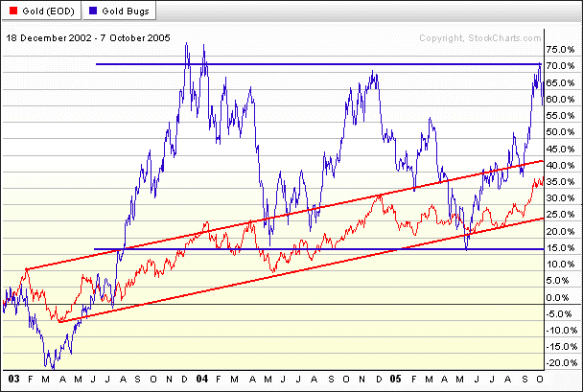Viewport: 583px width, 392px height.
Task: Click the lower red channel trendline
Action: (x=301, y=270)
